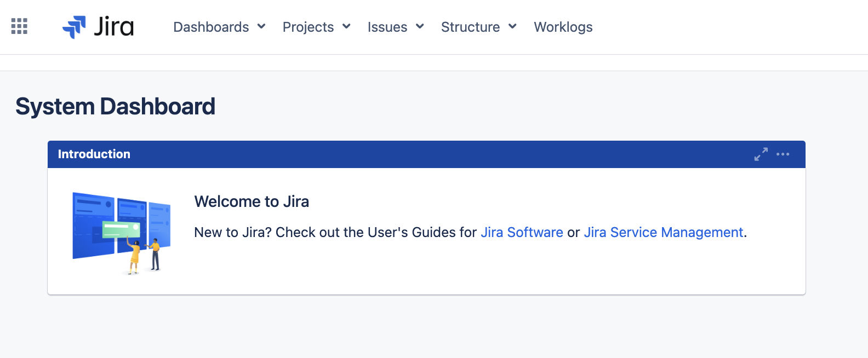Click the Welcome to Jira heading
The height and width of the screenshot is (358, 868).
[252, 201]
